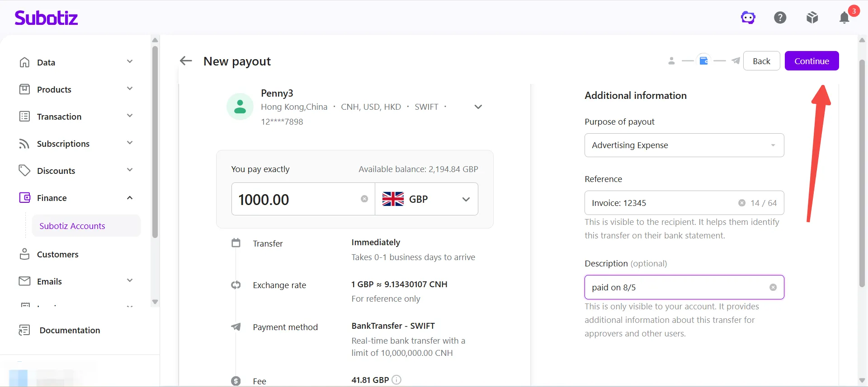Screen dimensions: 868x387
Task: Expand the Transaction menu chevron
Action: (130, 116)
